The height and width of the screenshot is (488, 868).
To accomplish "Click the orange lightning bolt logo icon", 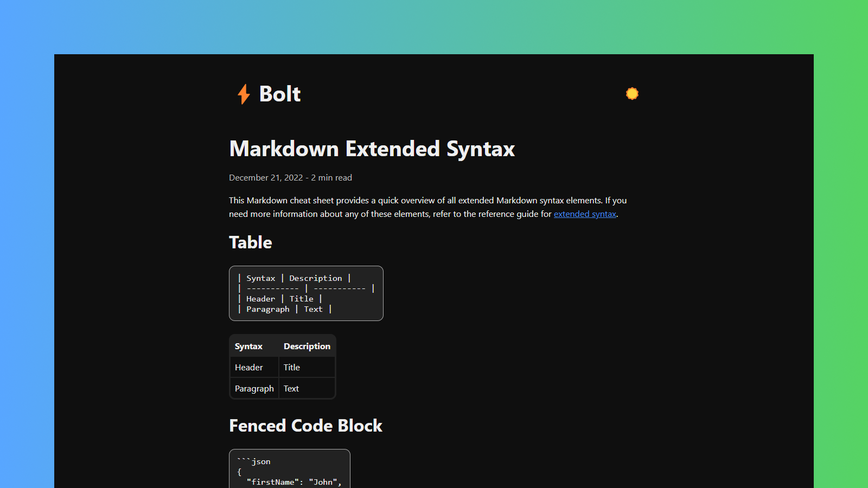I will (244, 94).
